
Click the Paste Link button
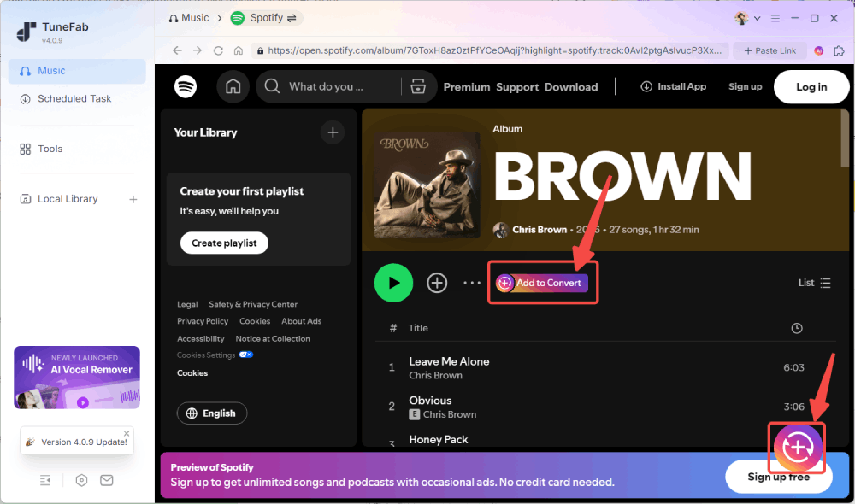(770, 50)
